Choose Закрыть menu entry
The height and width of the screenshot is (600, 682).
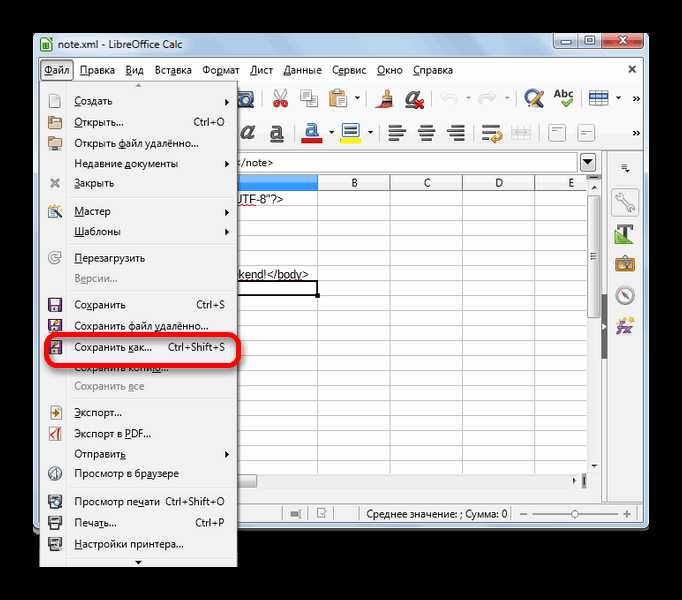[139, 183]
